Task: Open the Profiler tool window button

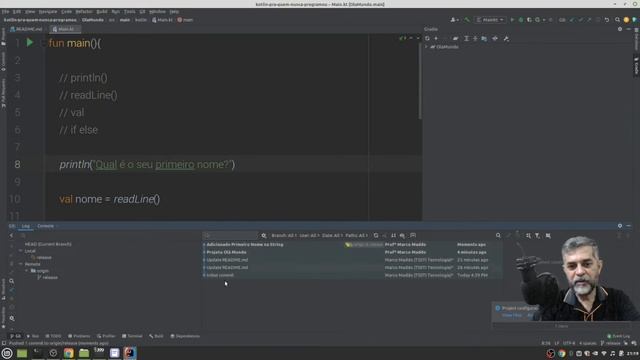Action: pos(106,336)
